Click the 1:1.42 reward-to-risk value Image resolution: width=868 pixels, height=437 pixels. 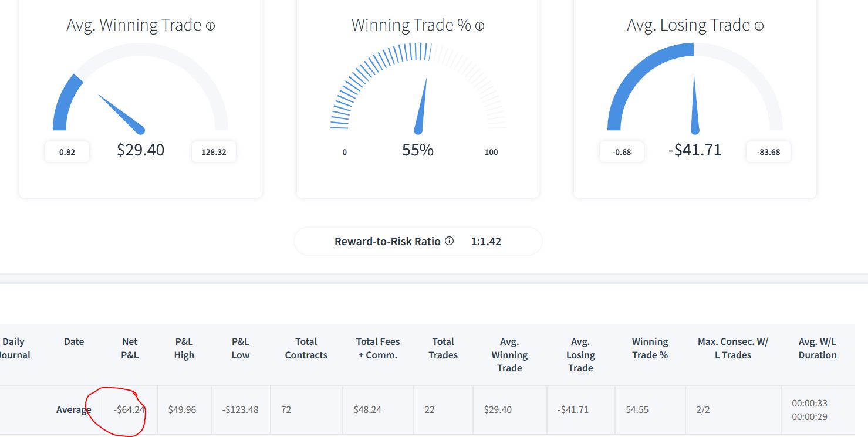point(486,241)
